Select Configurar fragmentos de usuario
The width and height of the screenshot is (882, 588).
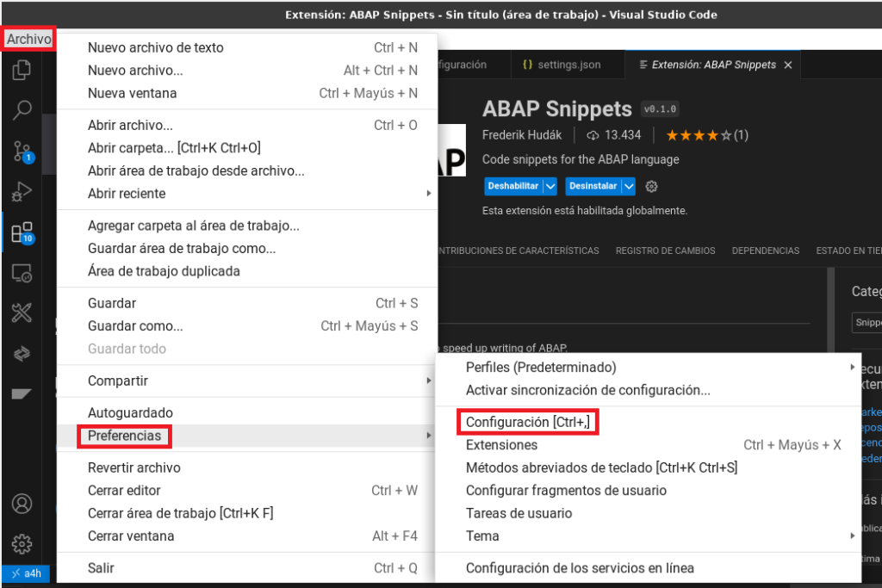click(x=649, y=491)
